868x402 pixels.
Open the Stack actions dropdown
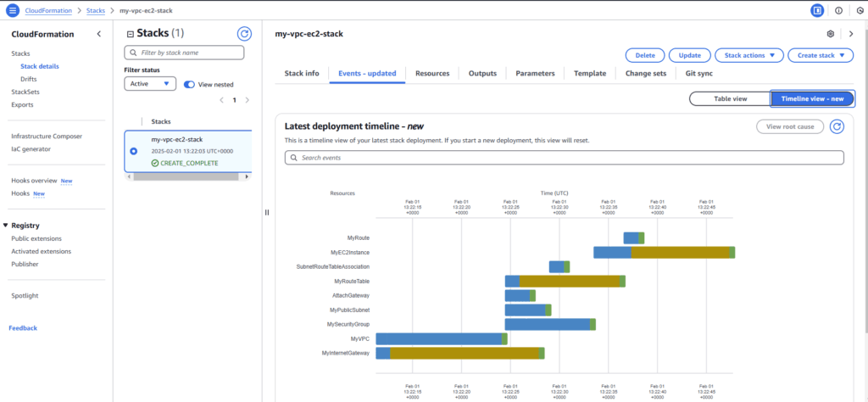click(749, 55)
